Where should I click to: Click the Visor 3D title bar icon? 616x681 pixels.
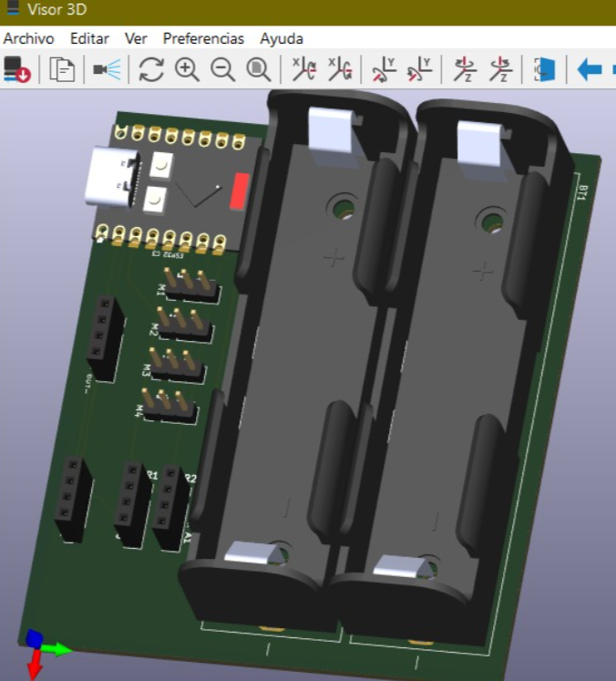(x=13, y=9)
